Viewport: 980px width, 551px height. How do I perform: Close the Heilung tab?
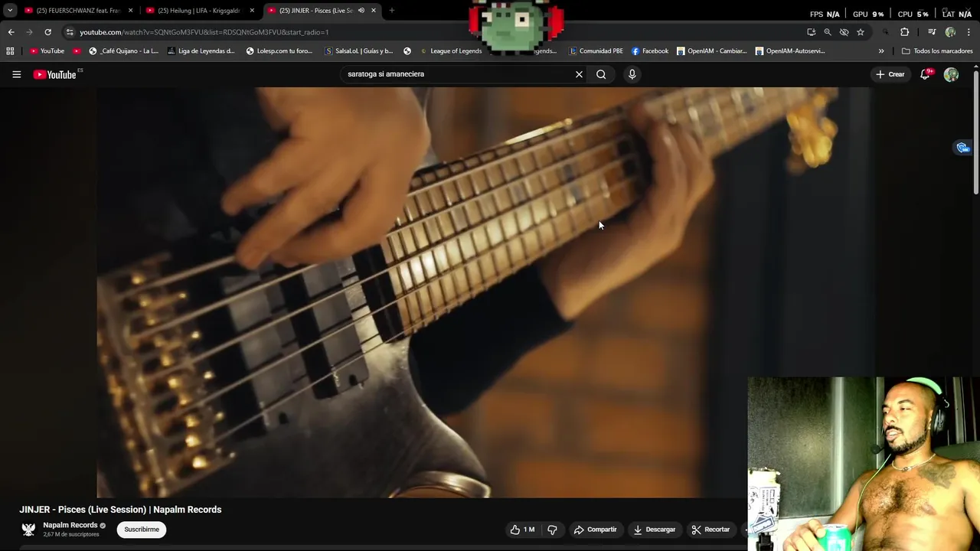252,11
